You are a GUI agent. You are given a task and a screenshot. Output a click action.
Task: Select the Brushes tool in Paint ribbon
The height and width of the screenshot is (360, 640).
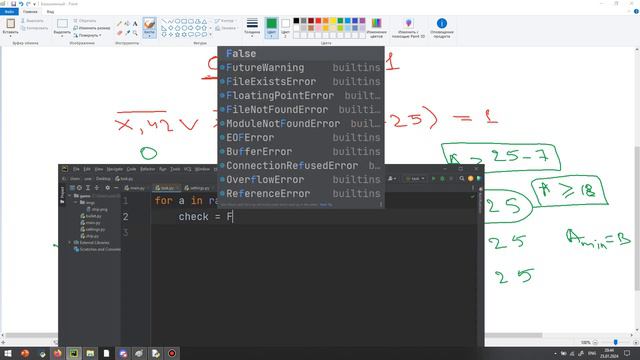(x=149, y=27)
